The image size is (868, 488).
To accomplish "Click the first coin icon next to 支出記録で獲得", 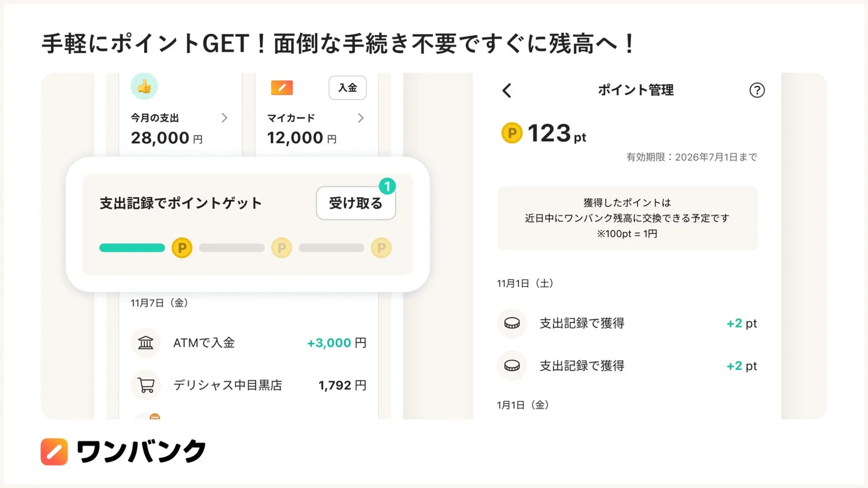I will click(x=511, y=323).
